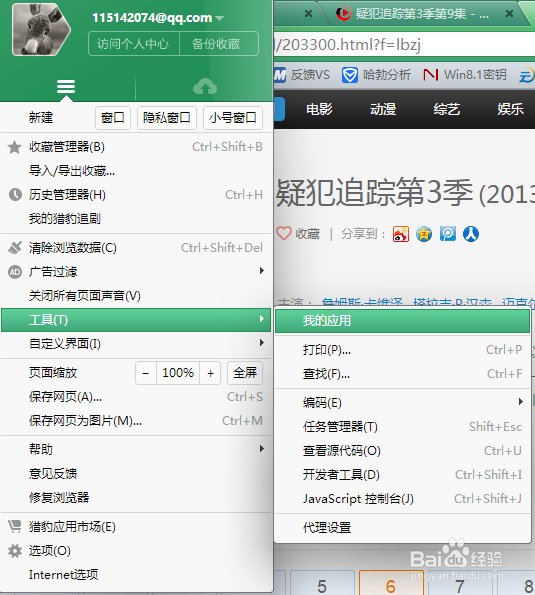
Task: Open Internet选项
Action: [136, 575]
